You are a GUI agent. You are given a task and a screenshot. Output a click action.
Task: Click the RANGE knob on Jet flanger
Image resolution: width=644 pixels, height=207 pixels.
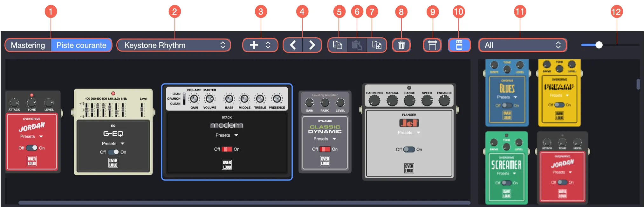[x=409, y=101]
